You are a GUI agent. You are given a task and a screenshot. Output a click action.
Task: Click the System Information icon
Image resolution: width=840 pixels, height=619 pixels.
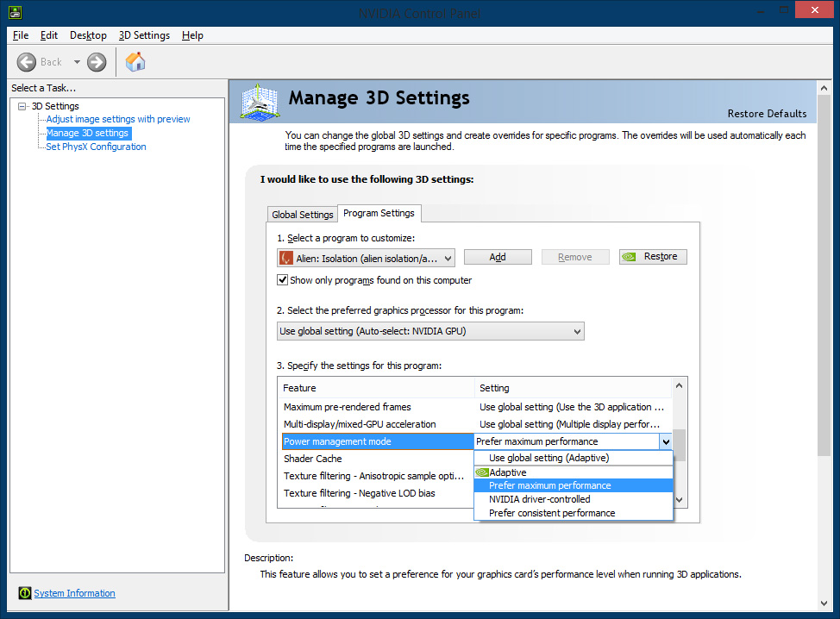[25, 593]
